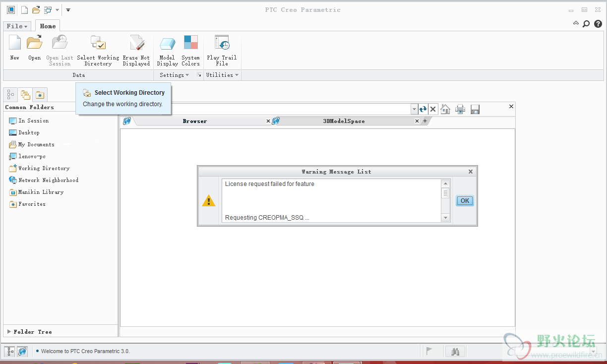The height and width of the screenshot is (364, 607).
Task: Select Working Directory in Common Folders
Action: pyautogui.click(x=39, y=168)
